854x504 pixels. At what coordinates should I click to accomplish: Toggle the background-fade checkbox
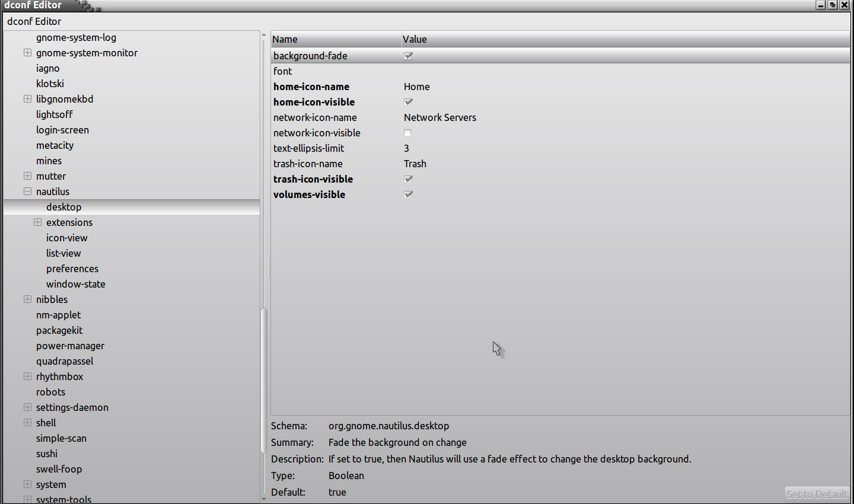408,56
